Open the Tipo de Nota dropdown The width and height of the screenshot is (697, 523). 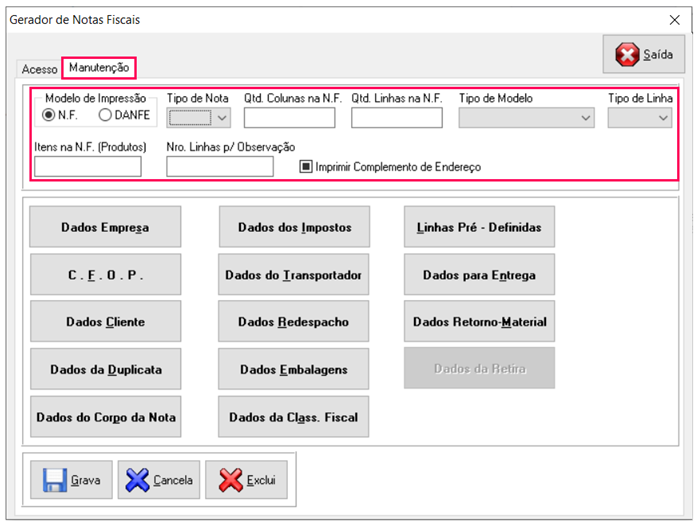[222, 118]
